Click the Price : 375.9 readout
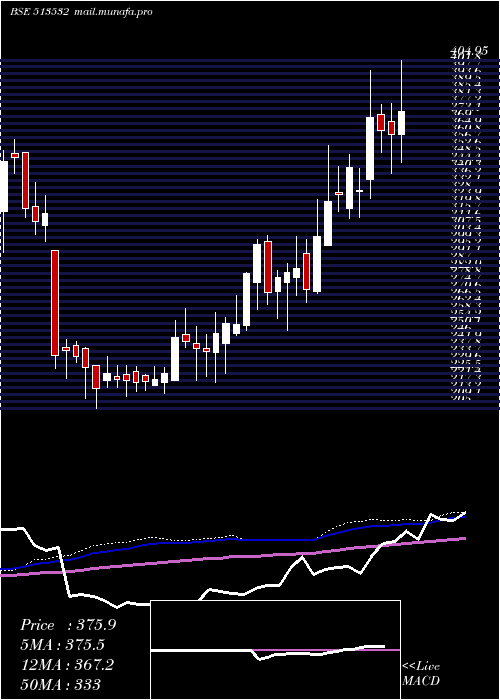The height and width of the screenshot is (700, 500). (68, 625)
